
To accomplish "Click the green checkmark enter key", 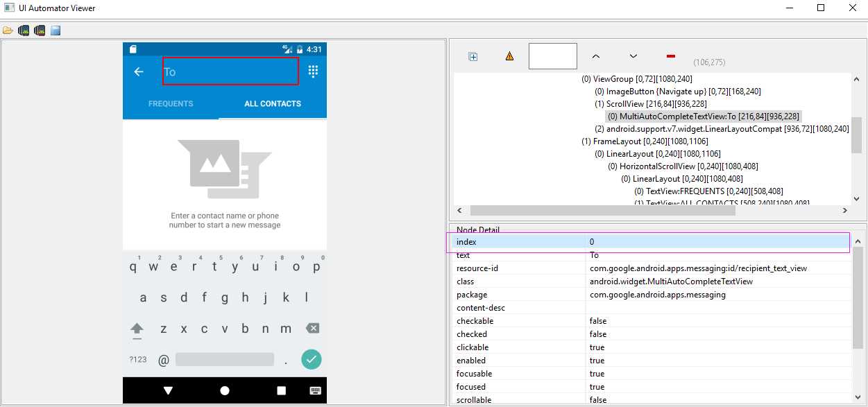I will 312,359.
